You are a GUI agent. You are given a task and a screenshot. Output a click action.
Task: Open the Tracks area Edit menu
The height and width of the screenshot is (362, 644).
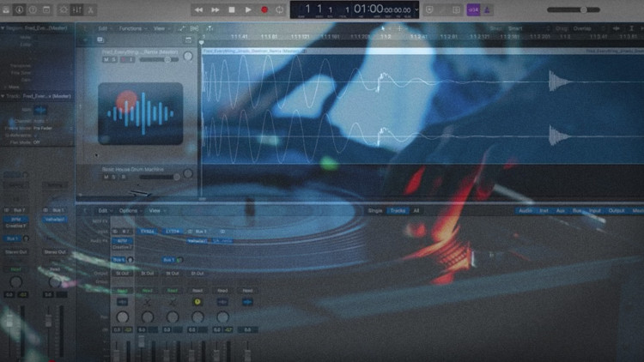[103, 28]
